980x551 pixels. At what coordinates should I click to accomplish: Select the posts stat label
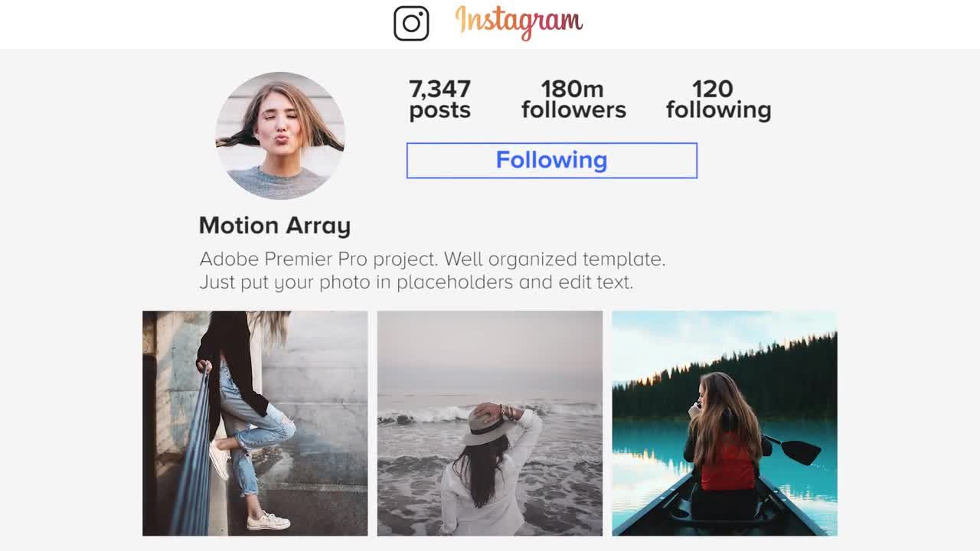coord(439,110)
